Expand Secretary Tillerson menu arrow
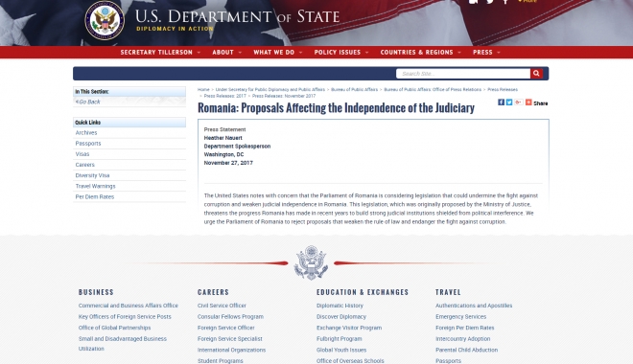 199,53
